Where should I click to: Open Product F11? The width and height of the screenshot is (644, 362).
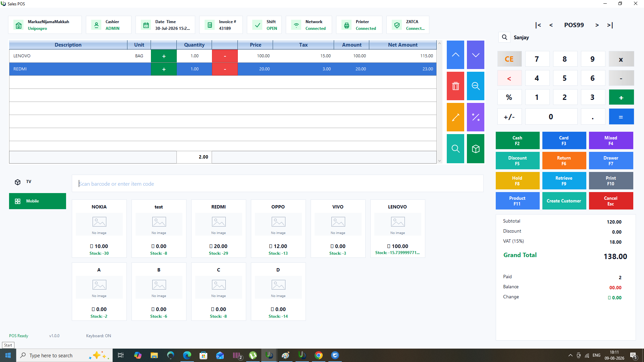click(x=518, y=201)
